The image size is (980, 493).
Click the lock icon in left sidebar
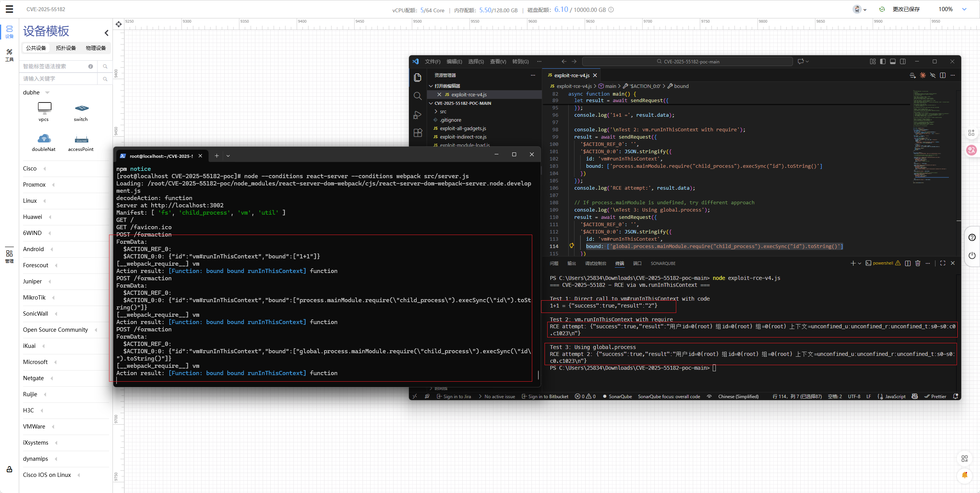pos(9,469)
